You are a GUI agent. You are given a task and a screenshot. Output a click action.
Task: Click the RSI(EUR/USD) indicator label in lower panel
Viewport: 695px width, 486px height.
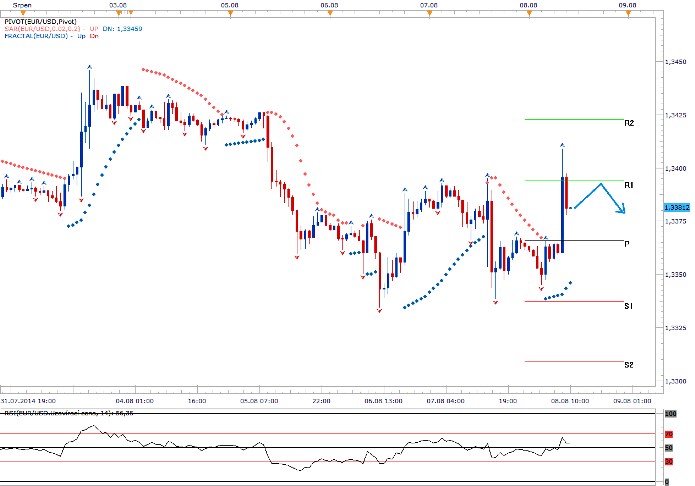coord(69,413)
